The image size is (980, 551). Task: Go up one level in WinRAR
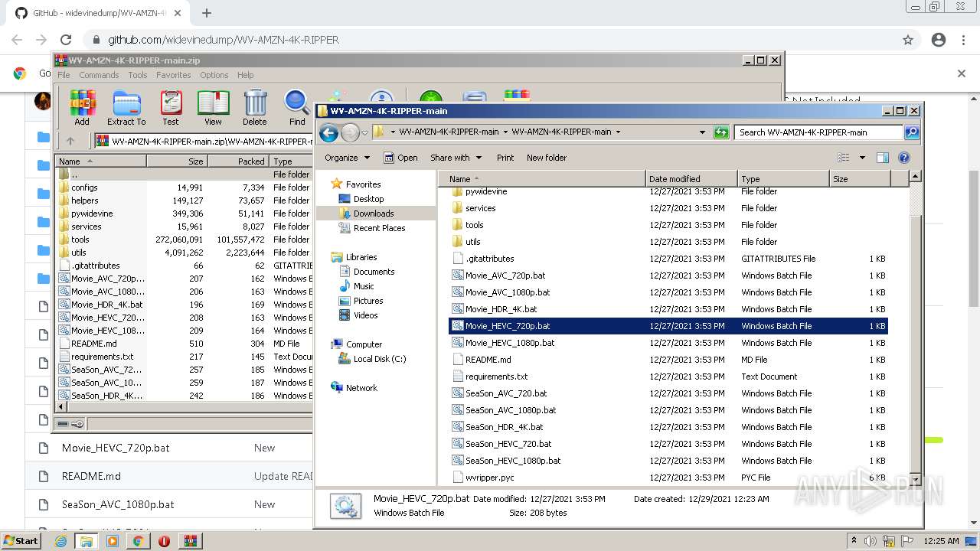pyautogui.click(x=70, y=141)
